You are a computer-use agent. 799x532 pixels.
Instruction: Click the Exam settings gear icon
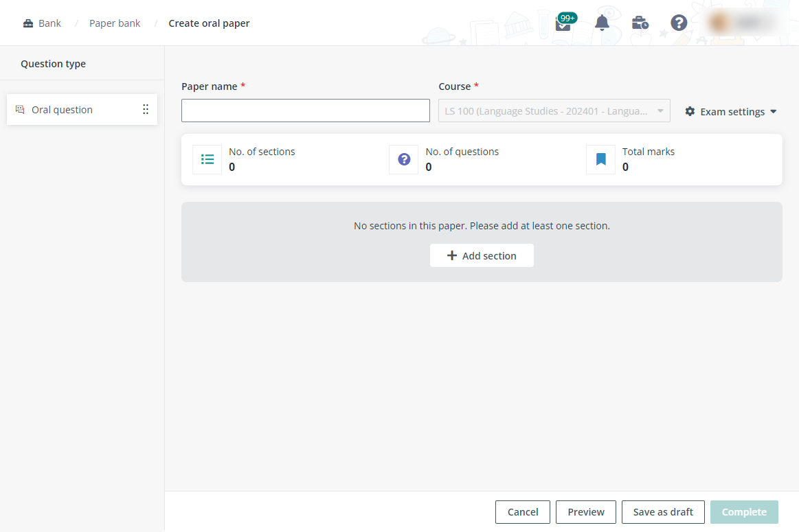coord(690,111)
